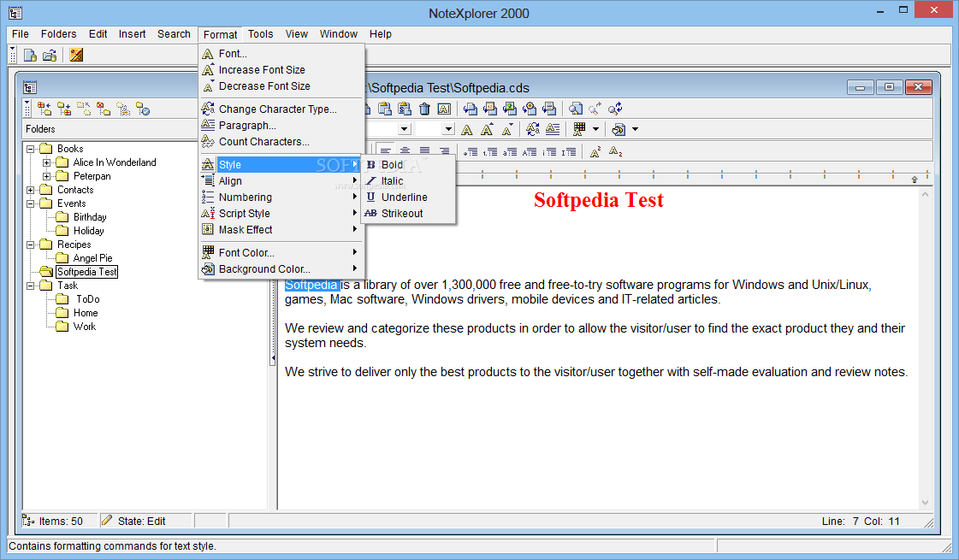Collapse the Events folder node
This screenshot has width=959, height=560.
point(30,203)
